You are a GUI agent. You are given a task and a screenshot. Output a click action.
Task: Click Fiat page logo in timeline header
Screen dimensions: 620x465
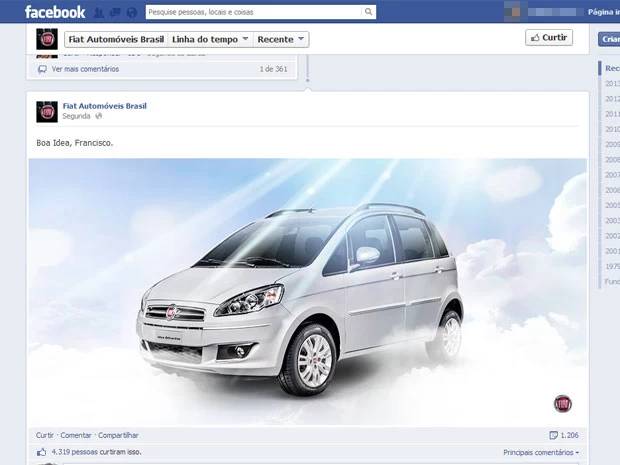tap(46, 39)
